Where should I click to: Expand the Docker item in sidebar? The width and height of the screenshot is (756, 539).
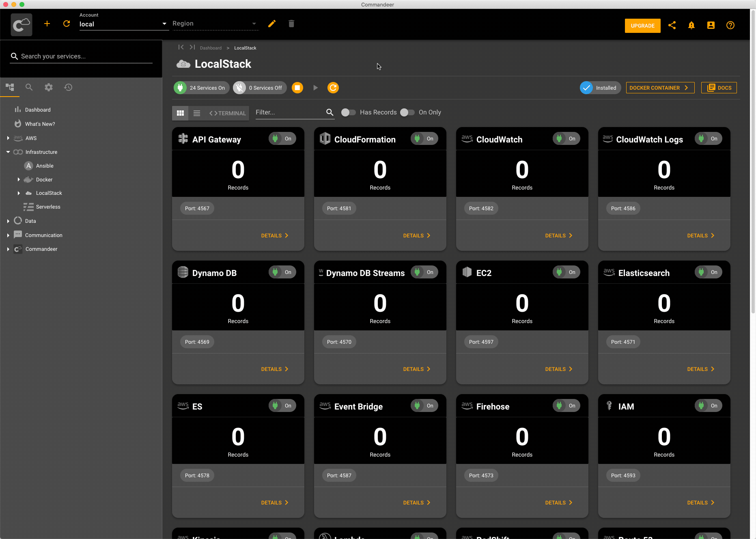coord(19,179)
